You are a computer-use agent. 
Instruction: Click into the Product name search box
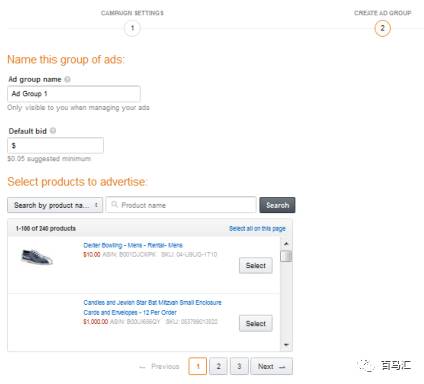181,205
